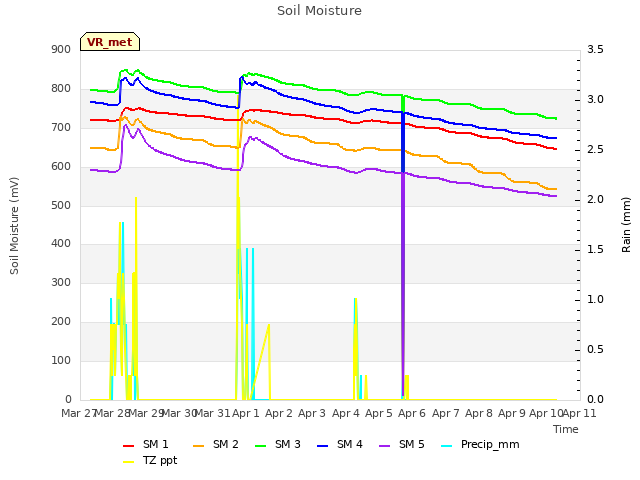Click the 400 tick on left axis
Viewport: 640px width, 480px height.
[61, 244]
